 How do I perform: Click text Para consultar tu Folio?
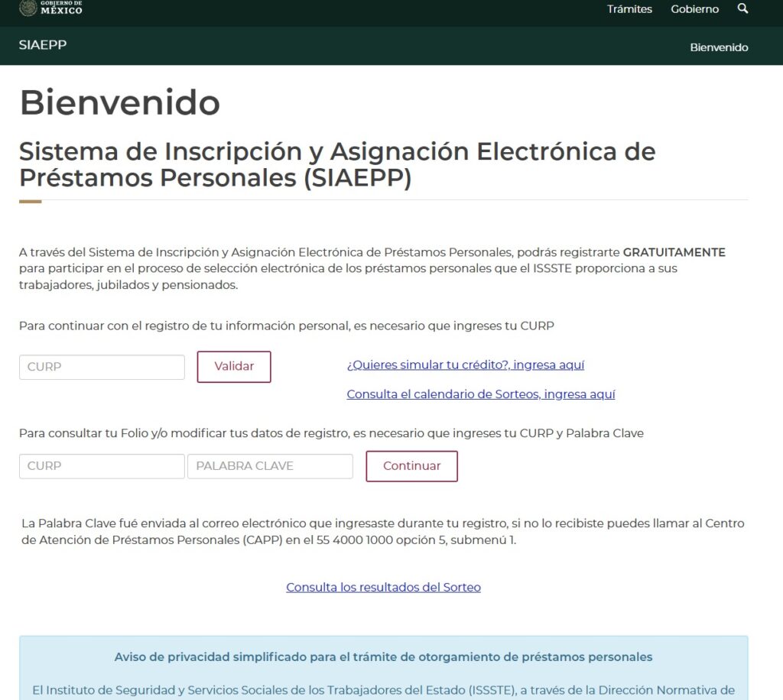click(x=331, y=433)
